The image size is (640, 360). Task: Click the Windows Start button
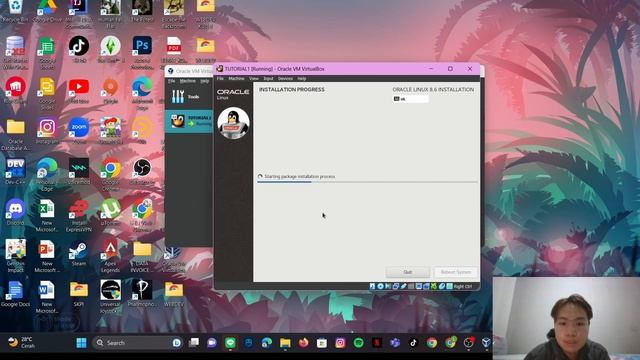point(81,343)
